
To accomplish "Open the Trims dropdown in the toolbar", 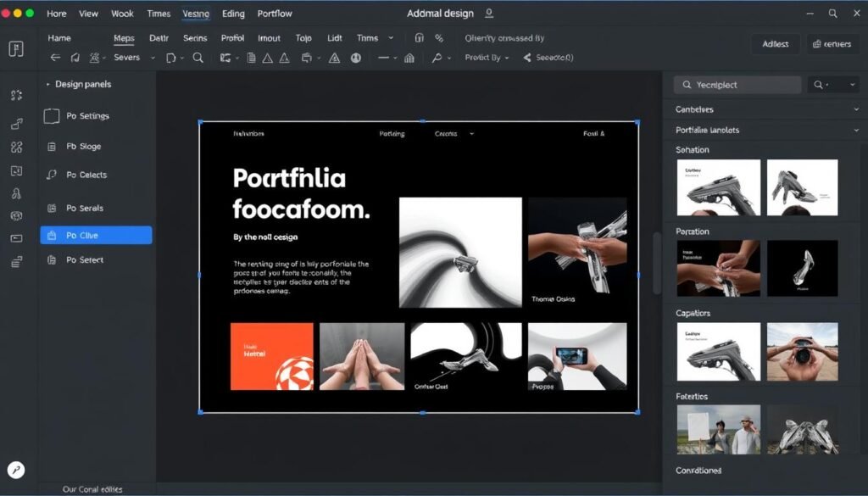I will pos(376,38).
